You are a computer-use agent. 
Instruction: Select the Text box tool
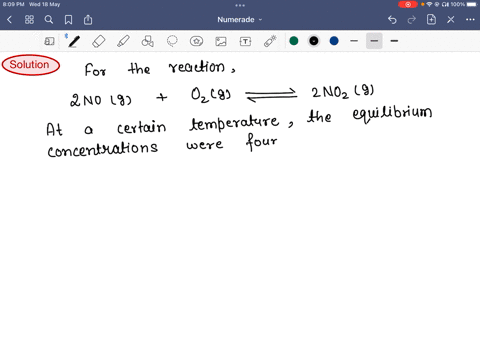point(245,41)
